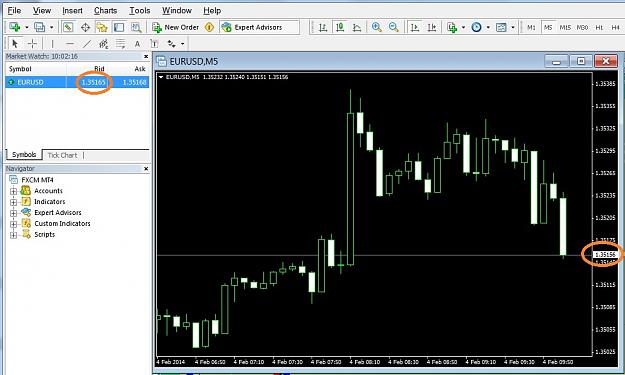Image resolution: width=625 pixels, height=375 pixels.
Task: Select the Horizontal Line drawing tool
Action: pyautogui.click(x=70, y=43)
